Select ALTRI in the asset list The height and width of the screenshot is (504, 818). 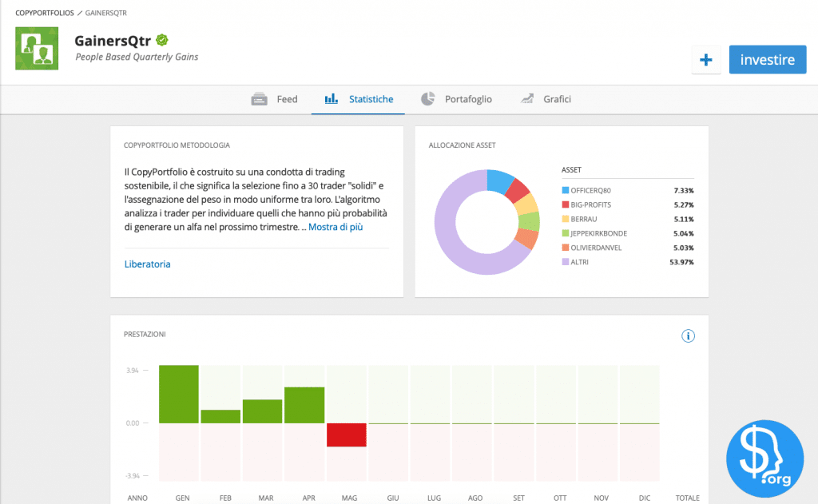(x=580, y=262)
